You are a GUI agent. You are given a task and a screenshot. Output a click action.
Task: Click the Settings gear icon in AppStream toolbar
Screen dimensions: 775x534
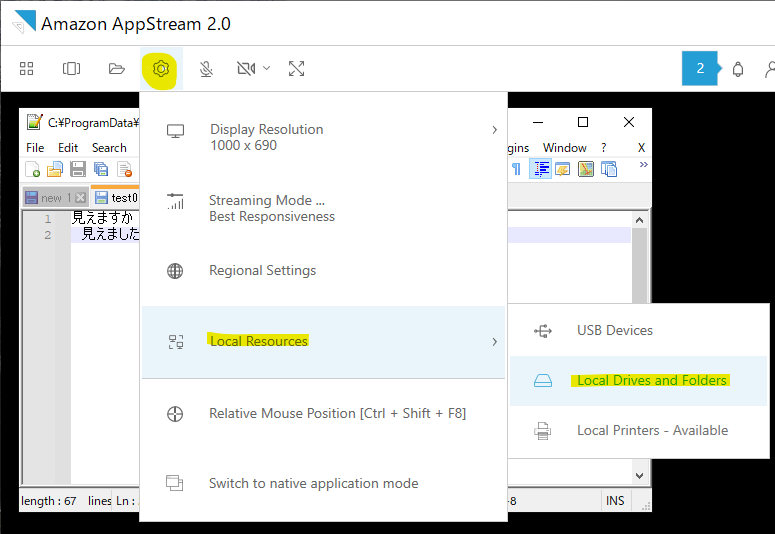pyautogui.click(x=161, y=69)
